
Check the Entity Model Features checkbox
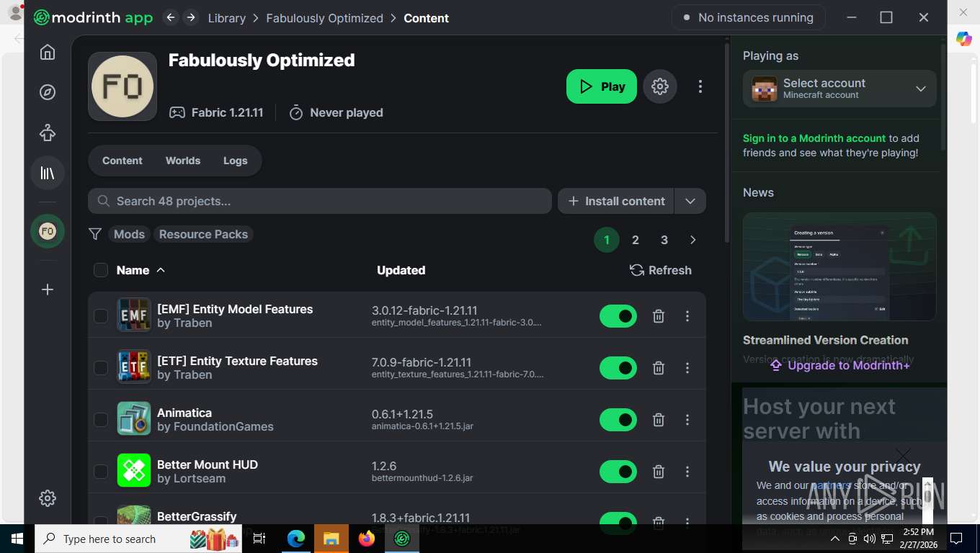pos(101,316)
